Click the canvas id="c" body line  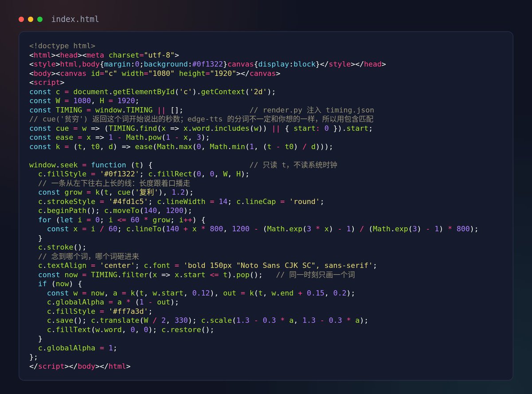(x=155, y=73)
